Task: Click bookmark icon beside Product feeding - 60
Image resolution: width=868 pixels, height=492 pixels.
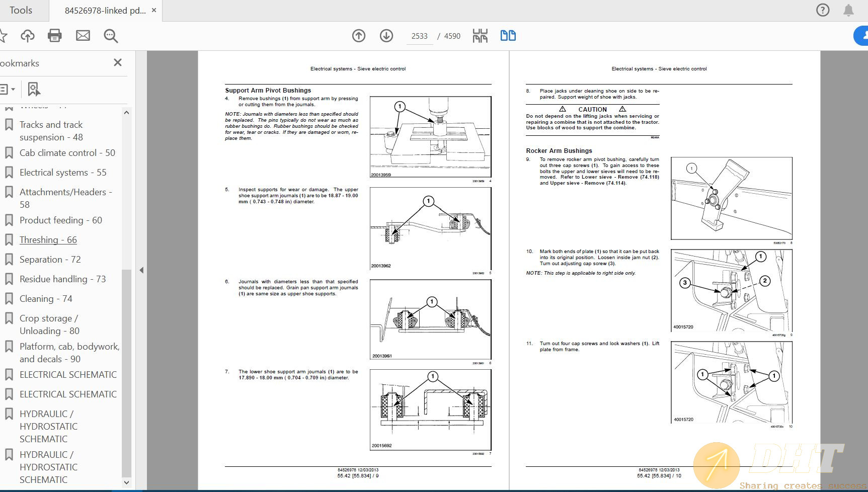Action: tap(9, 220)
